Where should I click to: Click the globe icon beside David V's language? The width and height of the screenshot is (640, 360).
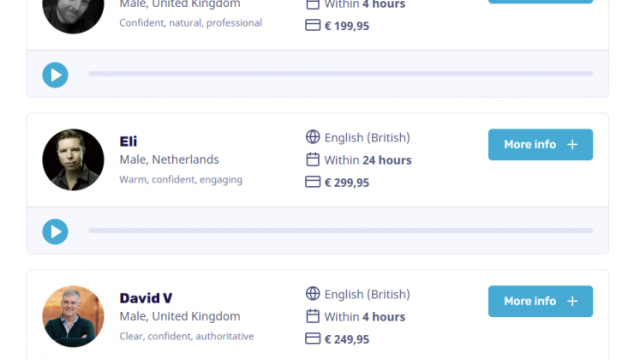(313, 293)
